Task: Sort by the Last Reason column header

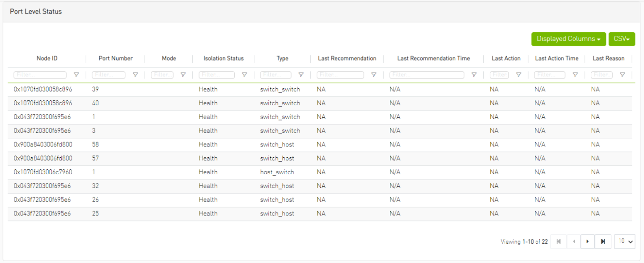Action: pyautogui.click(x=608, y=58)
